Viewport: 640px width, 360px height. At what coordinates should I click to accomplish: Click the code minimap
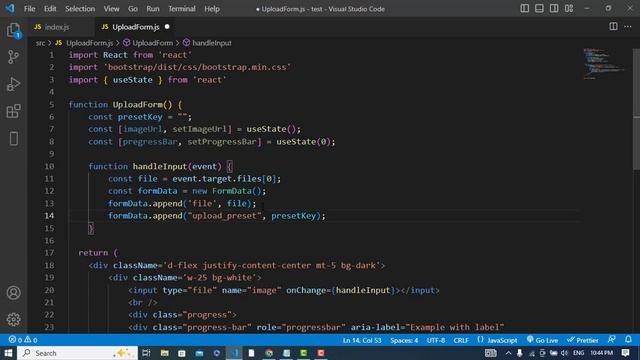tap(603, 63)
